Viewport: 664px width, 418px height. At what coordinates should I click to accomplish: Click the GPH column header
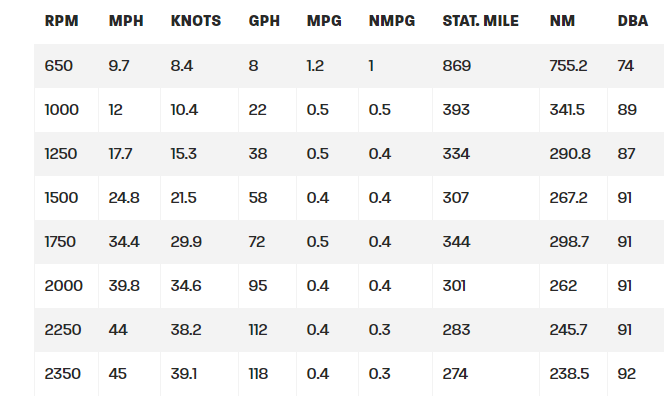(x=263, y=21)
